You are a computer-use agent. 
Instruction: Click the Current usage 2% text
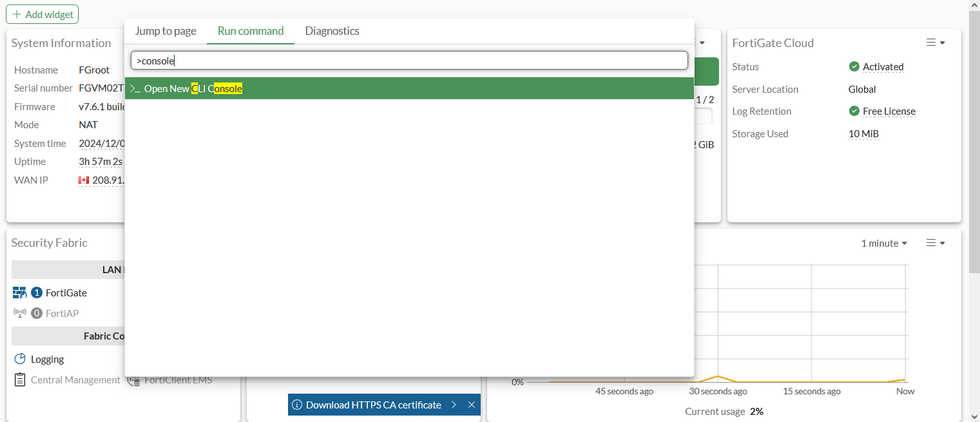(x=724, y=411)
